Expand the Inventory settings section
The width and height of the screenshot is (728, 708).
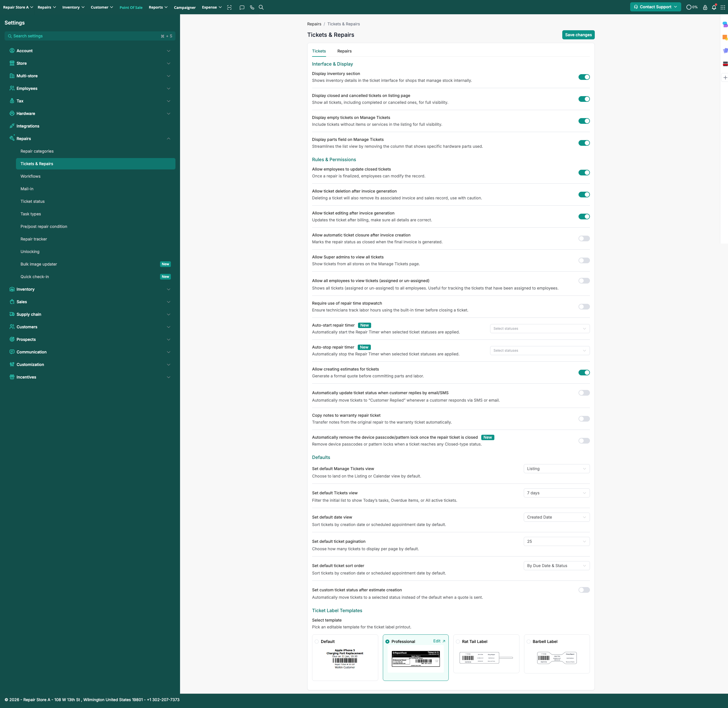pyautogui.click(x=25, y=289)
